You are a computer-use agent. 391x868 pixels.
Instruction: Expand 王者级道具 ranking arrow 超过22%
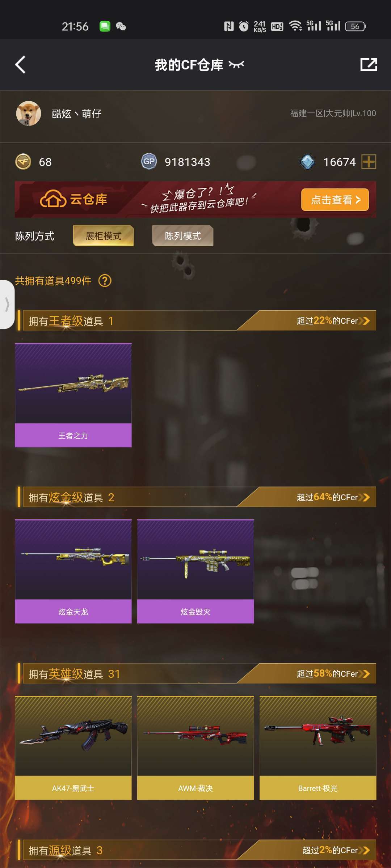333,321
